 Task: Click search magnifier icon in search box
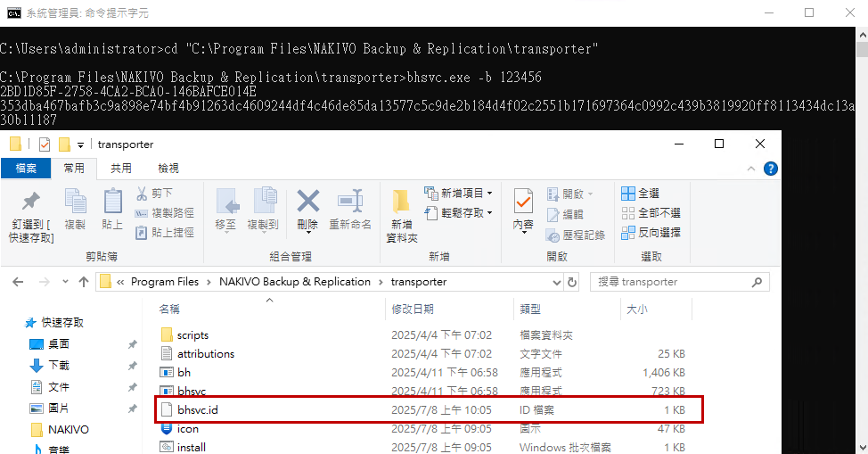click(x=757, y=282)
